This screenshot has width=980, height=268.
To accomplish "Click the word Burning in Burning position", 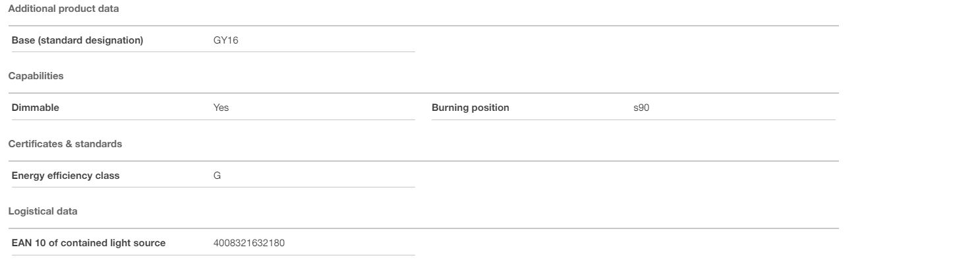I will pyautogui.click(x=449, y=108).
